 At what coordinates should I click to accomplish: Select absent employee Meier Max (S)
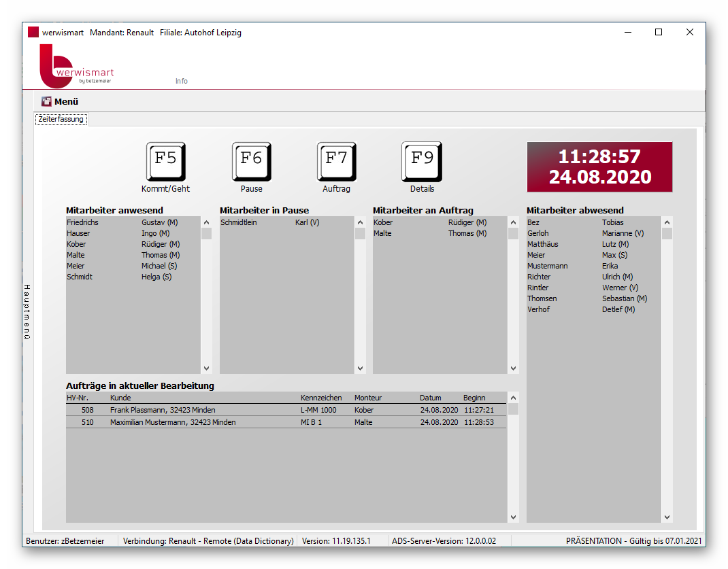[593, 255]
